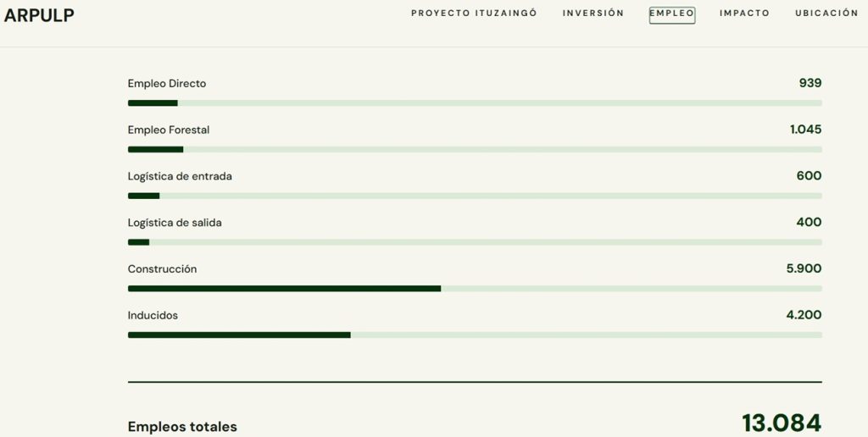Screen dimensions: 868x437
Task: Click the Inducidos progress bar
Action: click(x=475, y=335)
